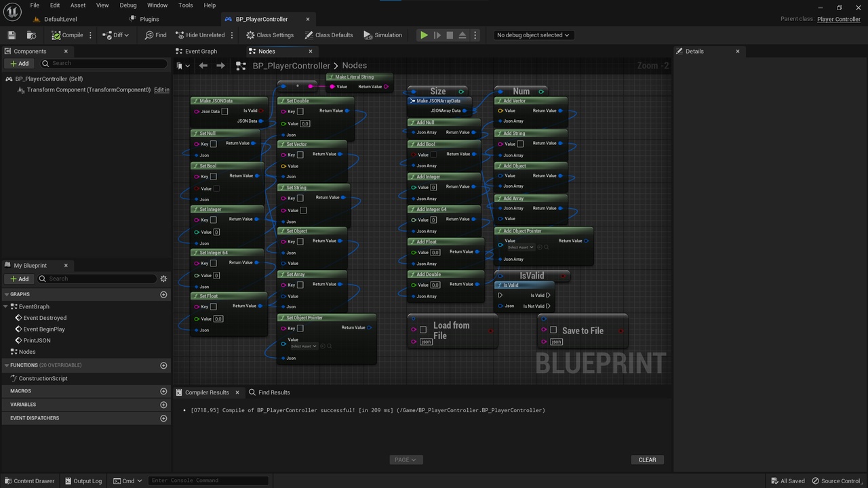Click the Player Controller parent class link
The height and width of the screenshot is (488, 868).
click(x=839, y=19)
